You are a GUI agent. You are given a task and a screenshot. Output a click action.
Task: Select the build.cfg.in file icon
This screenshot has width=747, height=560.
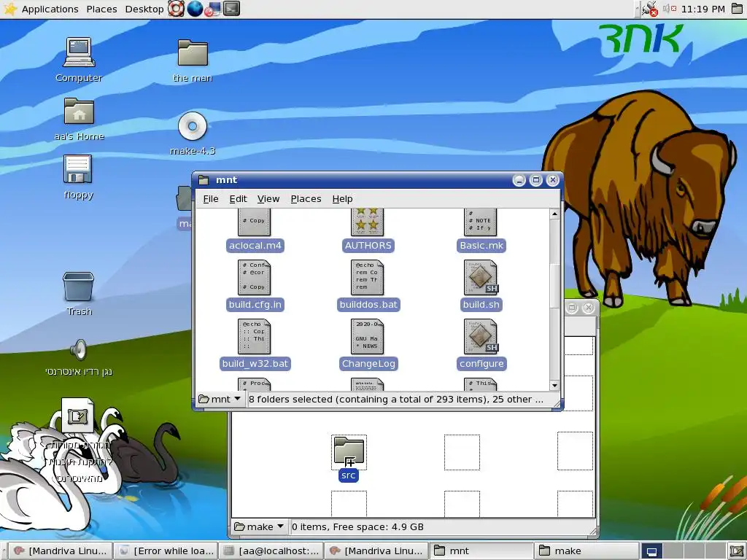point(255,278)
